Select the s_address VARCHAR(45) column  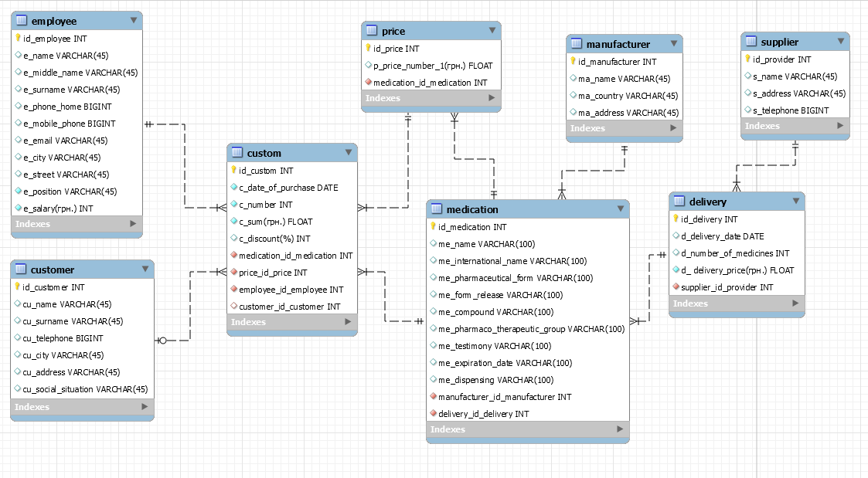point(795,93)
